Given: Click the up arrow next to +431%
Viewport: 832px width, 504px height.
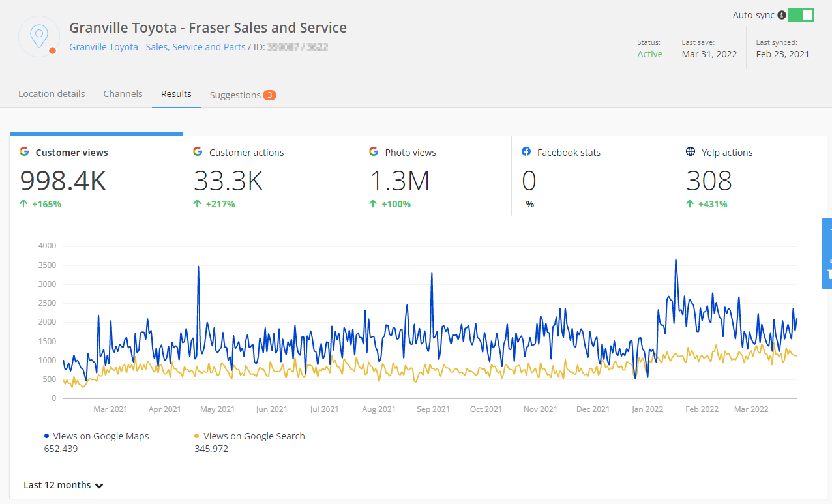Looking at the screenshot, I should tap(691, 204).
